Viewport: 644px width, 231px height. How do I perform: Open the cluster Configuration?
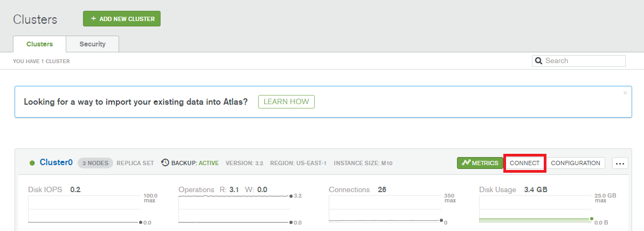coord(576,163)
